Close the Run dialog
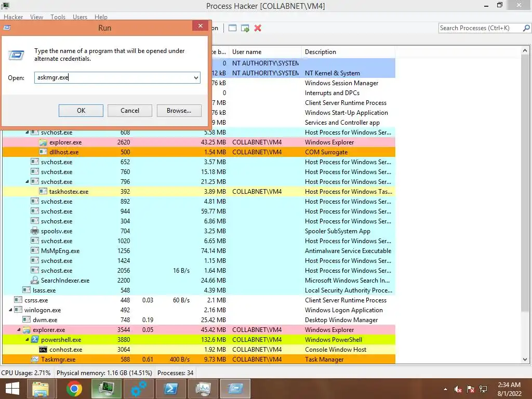Viewport: 532px width, 399px height. click(200, 26)
